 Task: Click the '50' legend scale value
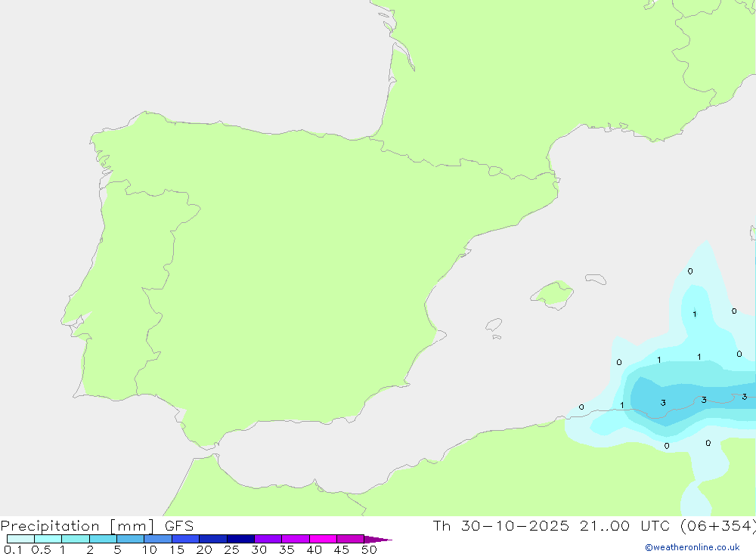click(x=369, y=549)
